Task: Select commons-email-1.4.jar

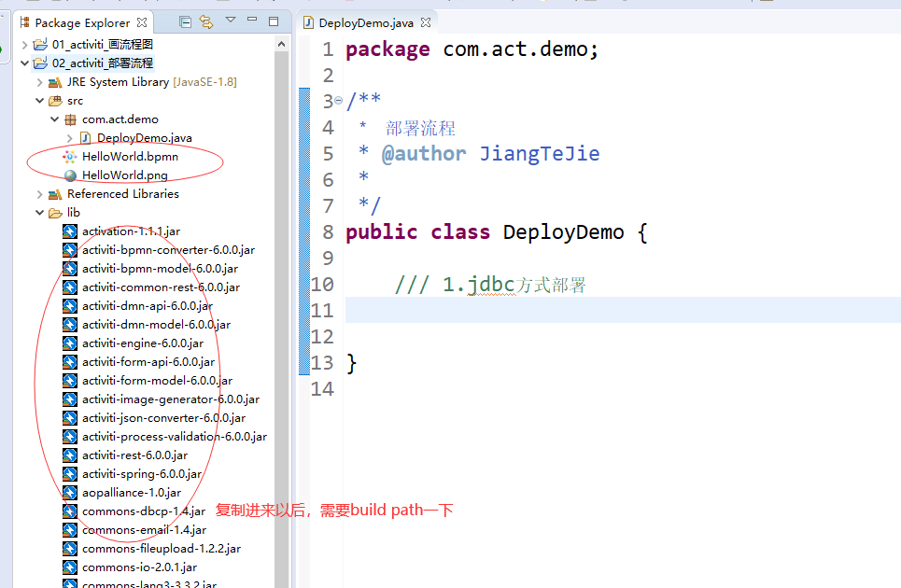Action: 144,530
